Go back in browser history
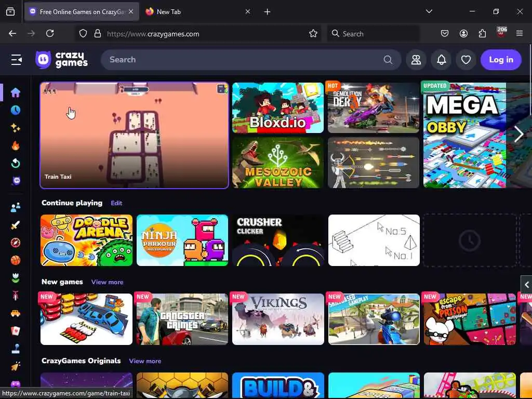This screenshot has width=532, height=399. [12, 33]
